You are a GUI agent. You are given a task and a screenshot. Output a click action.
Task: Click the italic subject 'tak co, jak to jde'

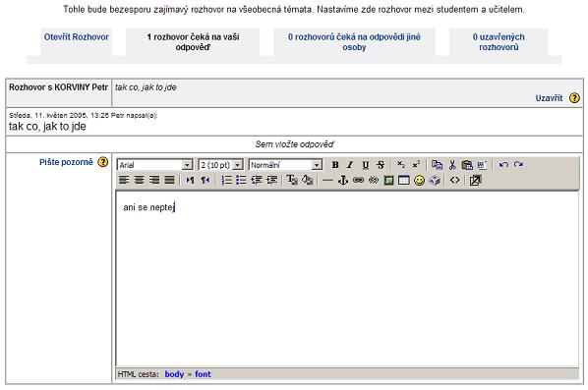pos(146,87)
